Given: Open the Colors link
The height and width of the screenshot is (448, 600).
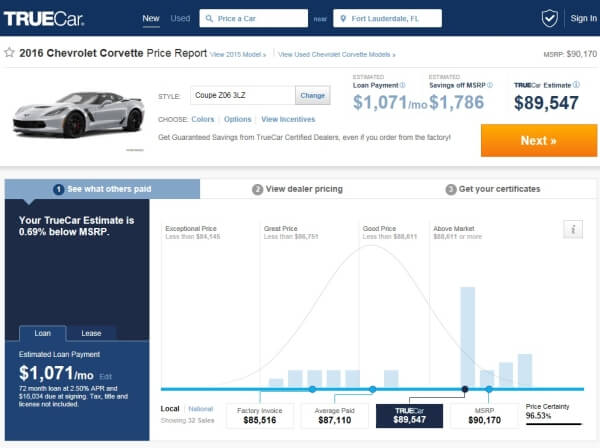Looking at the screenshot, I should pyautogui.click(x=203, y=119).
